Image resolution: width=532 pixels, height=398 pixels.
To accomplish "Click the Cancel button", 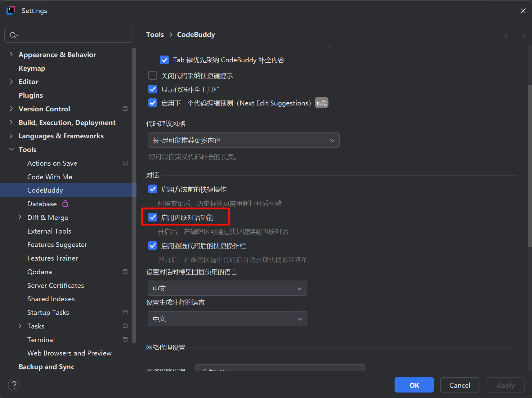I will point(459,385).
